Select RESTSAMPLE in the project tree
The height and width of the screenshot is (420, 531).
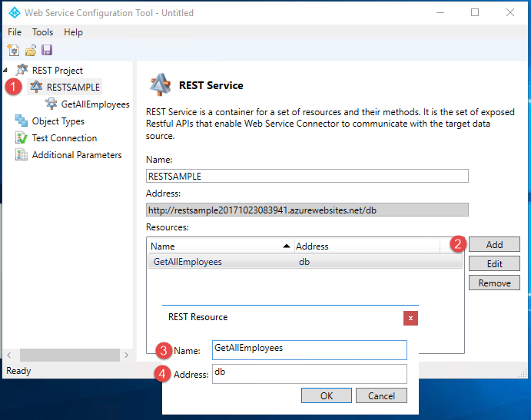coord(73,88)
